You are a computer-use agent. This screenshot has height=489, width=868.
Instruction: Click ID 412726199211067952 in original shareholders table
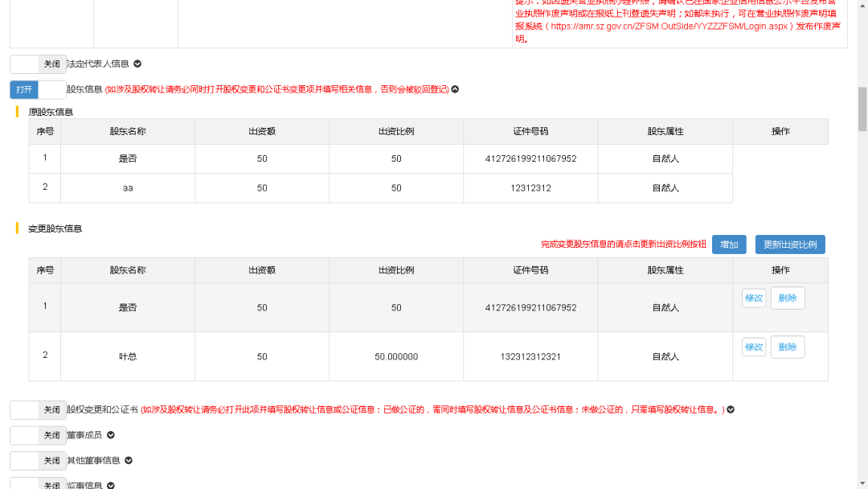[530, 159]
